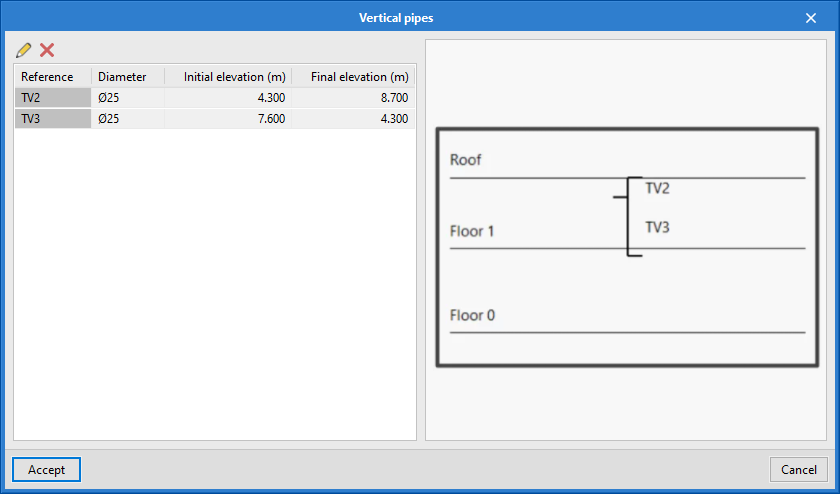Select the TV3 reference row
Screen dimensions: 840x494
52,119
